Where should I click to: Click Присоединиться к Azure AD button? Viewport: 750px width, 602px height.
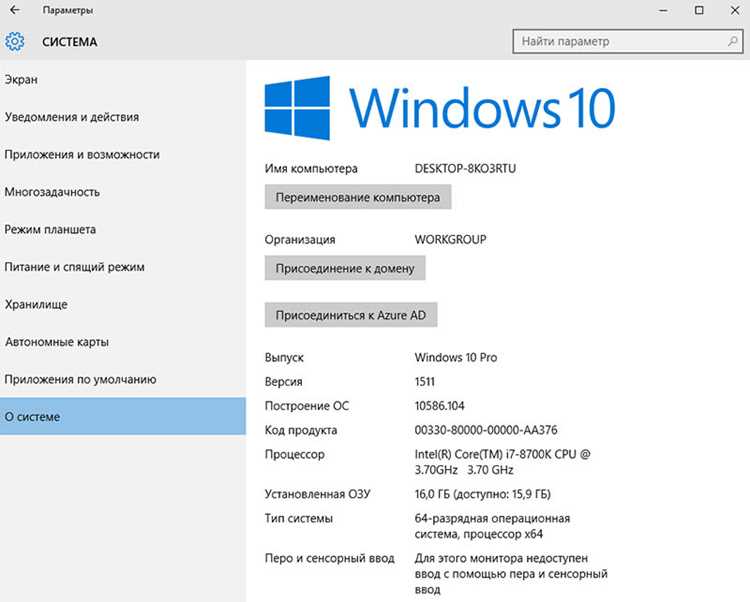[x=351, y=315]
